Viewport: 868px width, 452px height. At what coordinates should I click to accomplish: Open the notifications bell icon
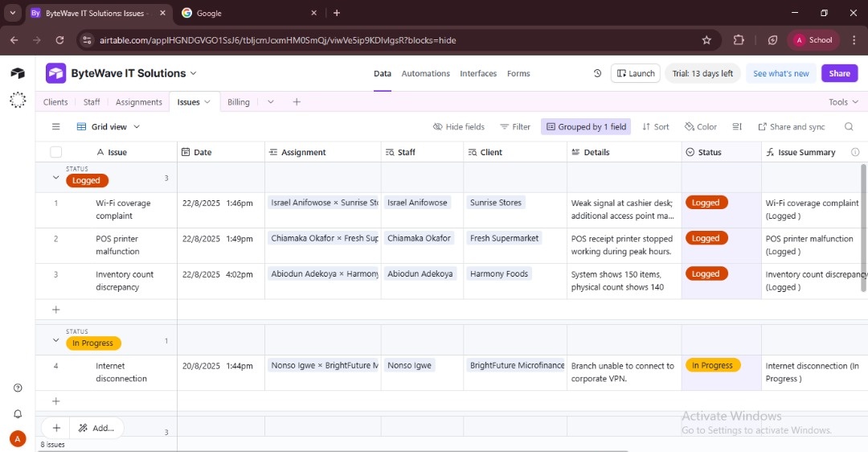[18, 413]
